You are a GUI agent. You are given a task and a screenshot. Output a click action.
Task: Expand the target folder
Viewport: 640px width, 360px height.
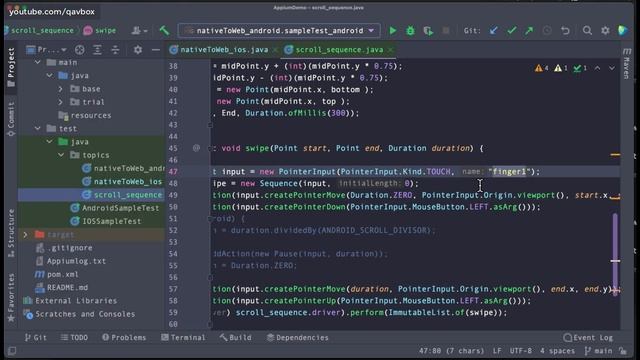coord(25,235)
